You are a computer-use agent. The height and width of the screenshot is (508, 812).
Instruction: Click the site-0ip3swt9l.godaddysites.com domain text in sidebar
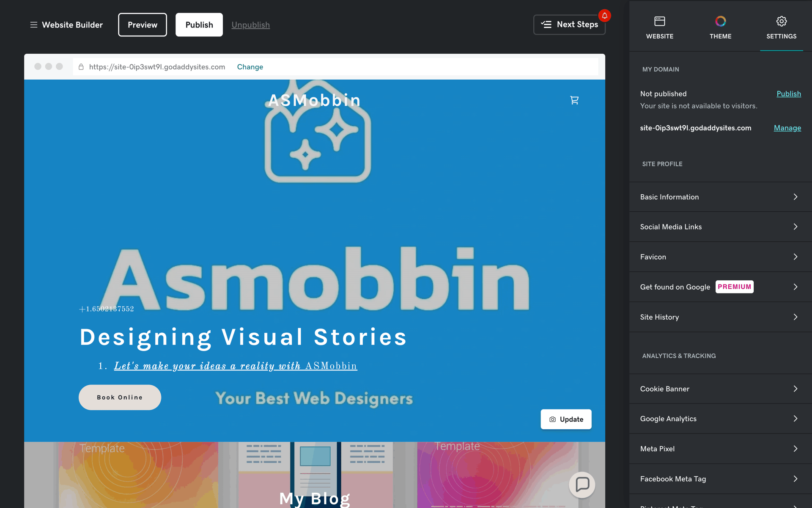(696, 128)
